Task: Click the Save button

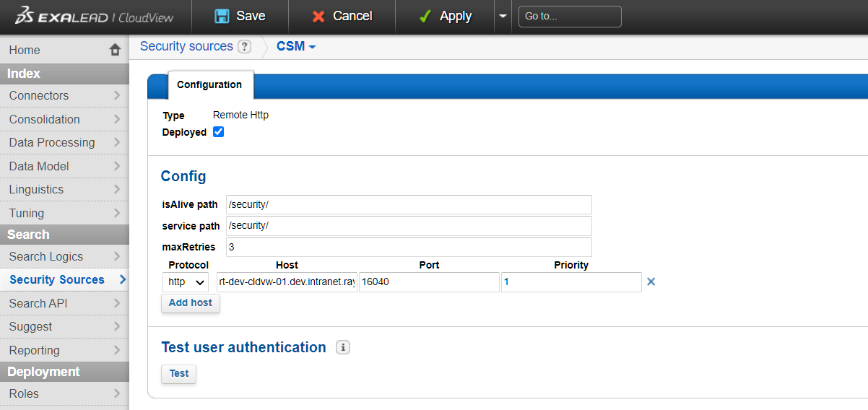Action: coord(240,16)
